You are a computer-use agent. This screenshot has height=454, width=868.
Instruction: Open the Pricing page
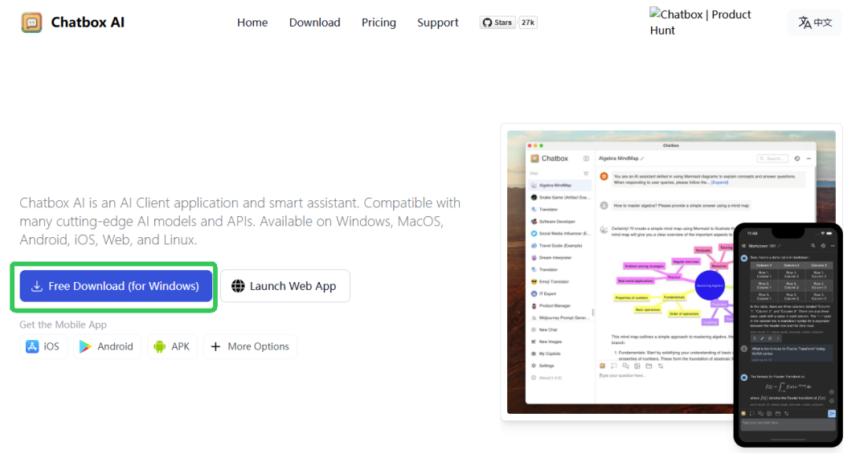(379, 22)
